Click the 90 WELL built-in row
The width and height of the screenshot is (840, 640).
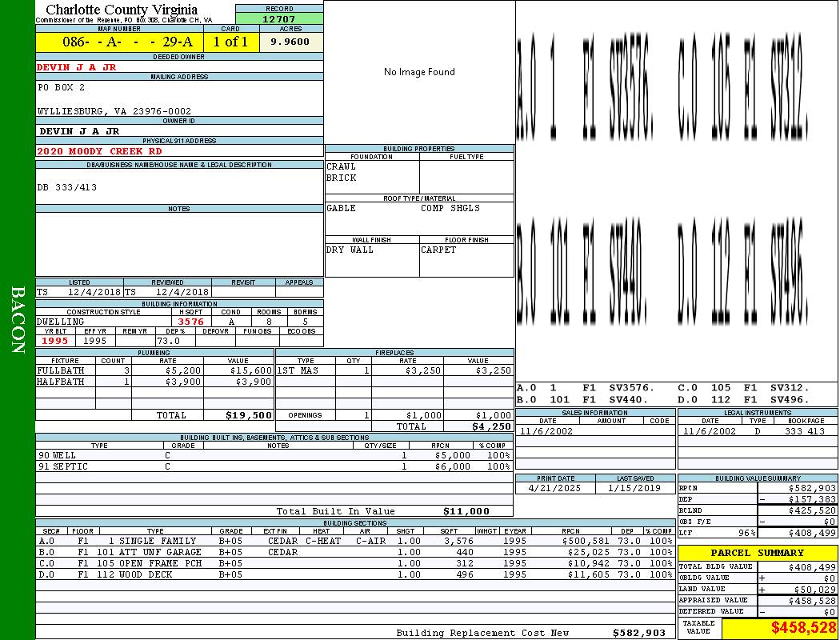pyautogui.click(x=274, y=455)
